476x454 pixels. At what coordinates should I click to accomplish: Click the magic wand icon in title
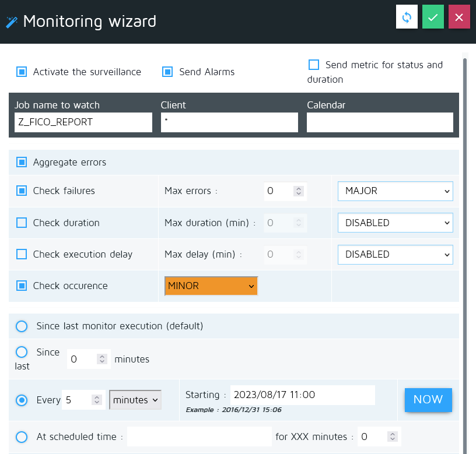click(x=11, y=23)
